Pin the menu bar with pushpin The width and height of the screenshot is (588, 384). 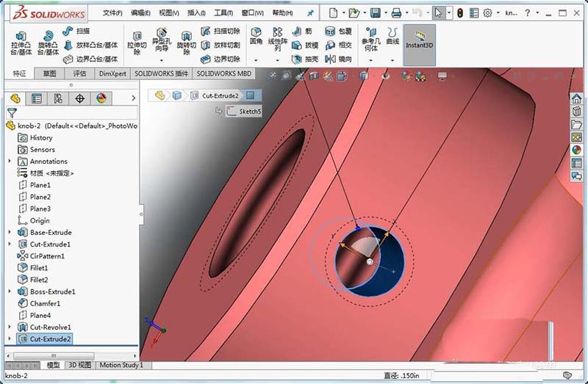pyautogui.click(x=309, y=13)
